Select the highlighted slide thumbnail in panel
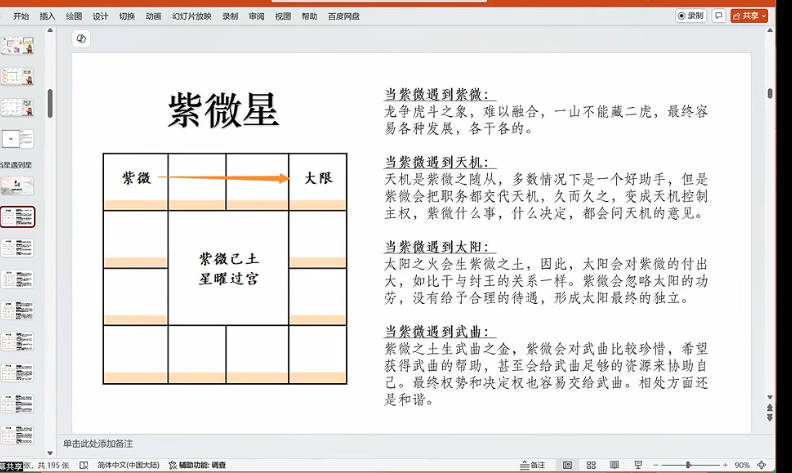Viewport: 792px width, 473px height. coord(18,217)
